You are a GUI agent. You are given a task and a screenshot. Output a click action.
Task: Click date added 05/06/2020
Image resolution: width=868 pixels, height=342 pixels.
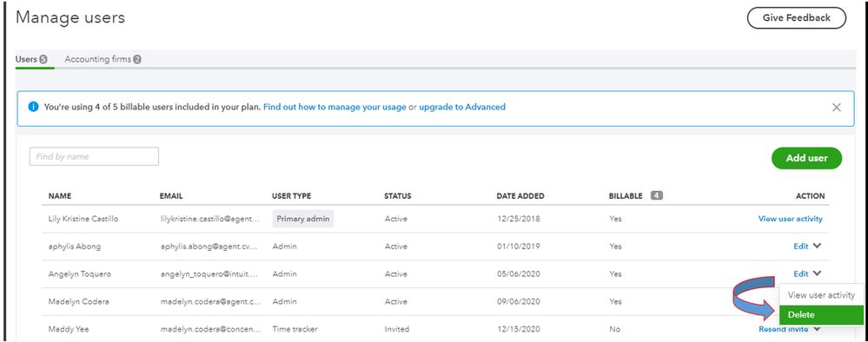[518, 273]
